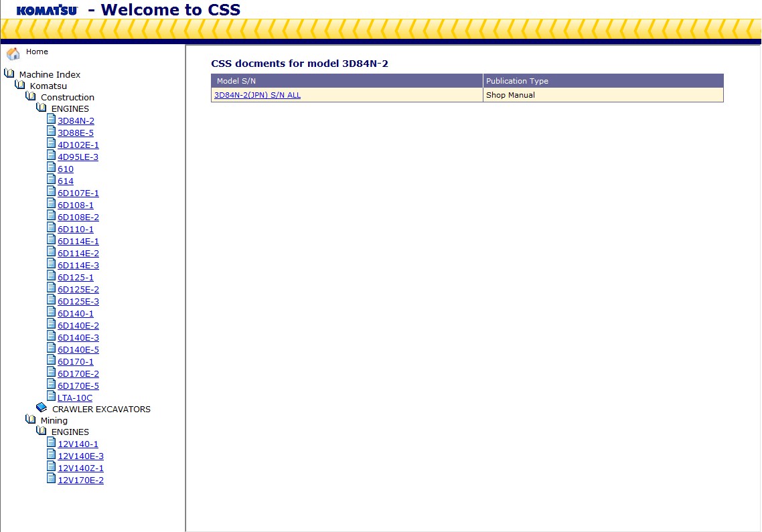Open the 3D88E-5 engine link

75,132
